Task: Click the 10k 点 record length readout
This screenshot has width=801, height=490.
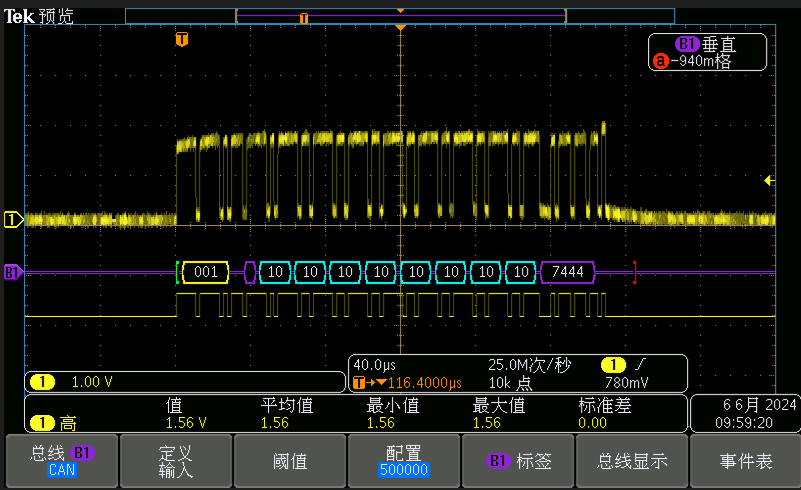Action: (510, 383)
